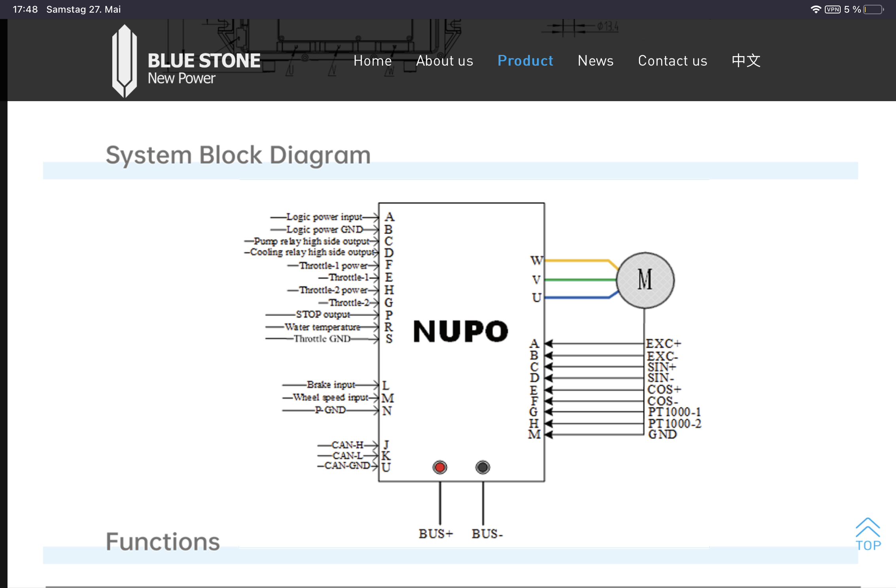
Task: Click the red BUS+ terminal dot
Action: [440, 467]
